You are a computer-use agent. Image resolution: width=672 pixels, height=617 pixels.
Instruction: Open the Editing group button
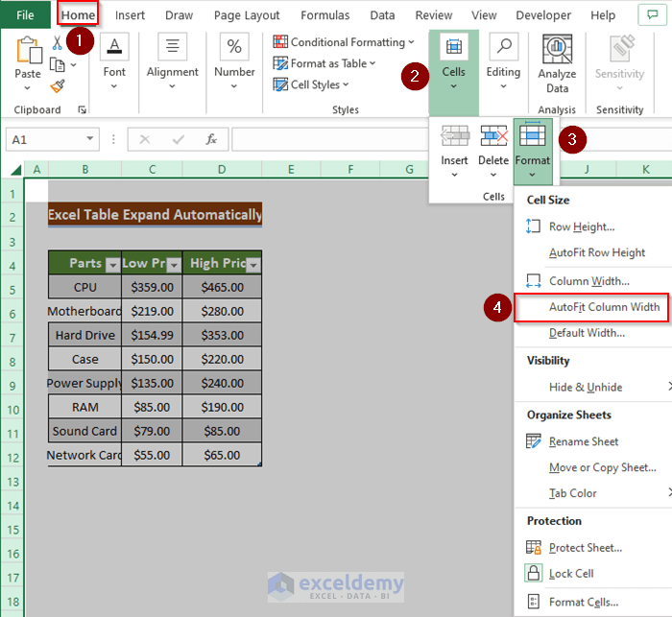point(503,62)
